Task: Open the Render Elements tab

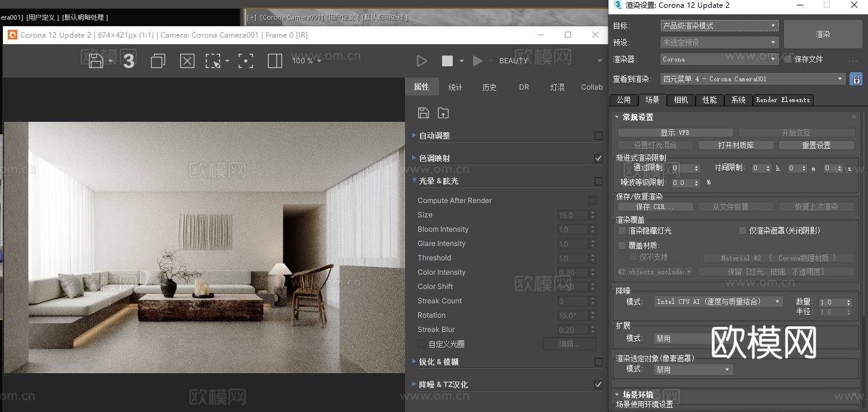Action: (783, 100)
